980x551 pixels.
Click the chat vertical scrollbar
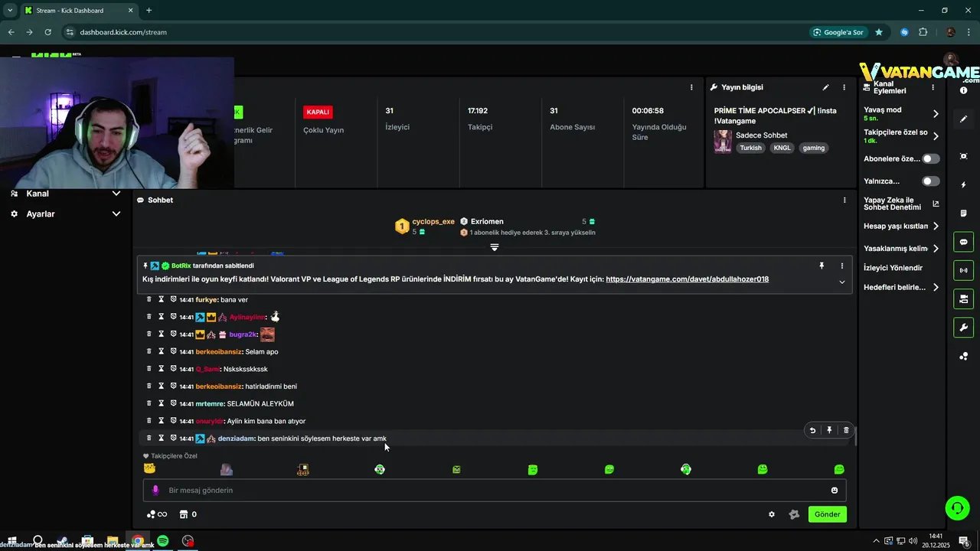[x=854, y=436]
